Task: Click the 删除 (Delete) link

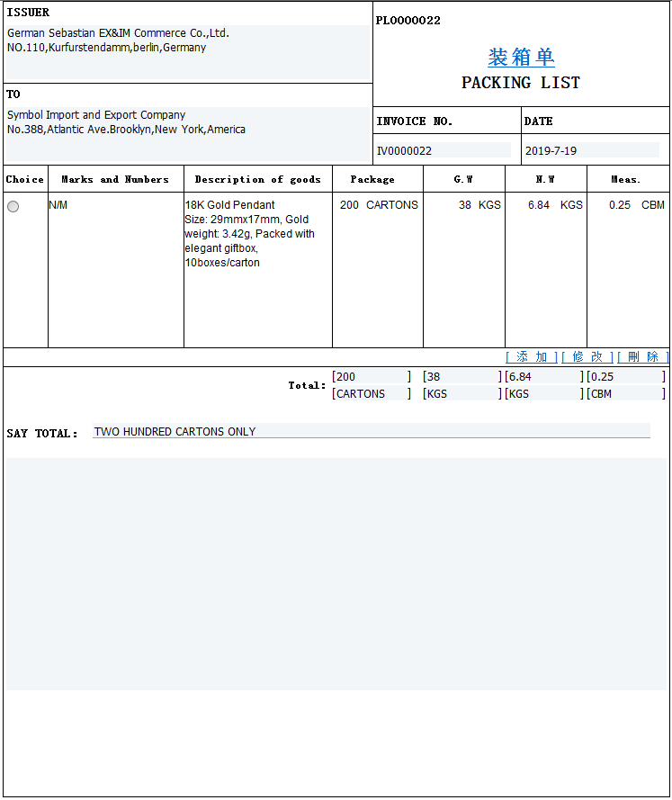Action: 642,357
